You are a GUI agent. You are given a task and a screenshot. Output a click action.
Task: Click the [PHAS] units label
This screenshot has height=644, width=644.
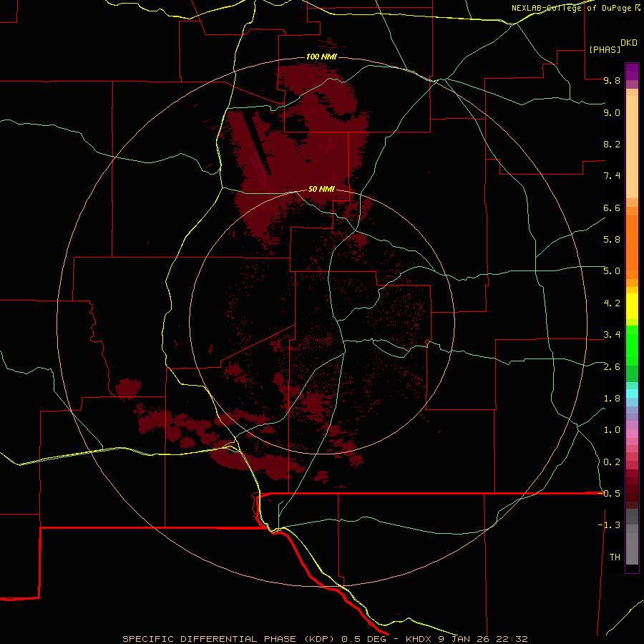605,49
